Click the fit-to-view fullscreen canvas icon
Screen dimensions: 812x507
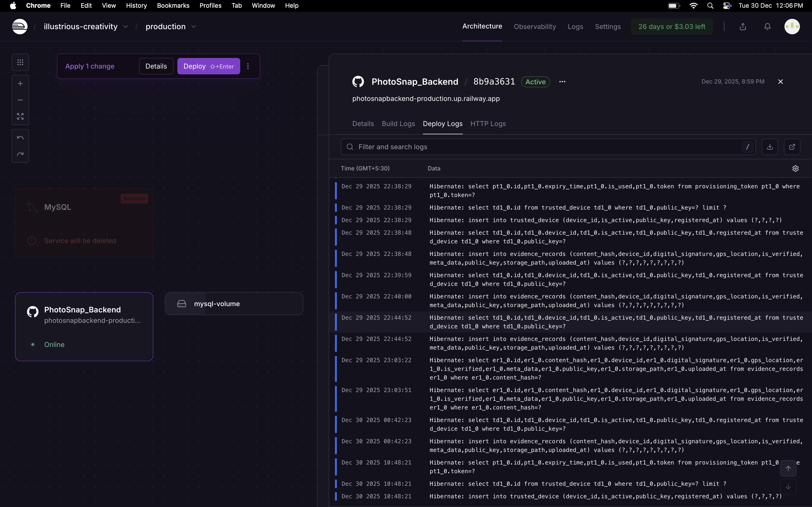point(20,116)
